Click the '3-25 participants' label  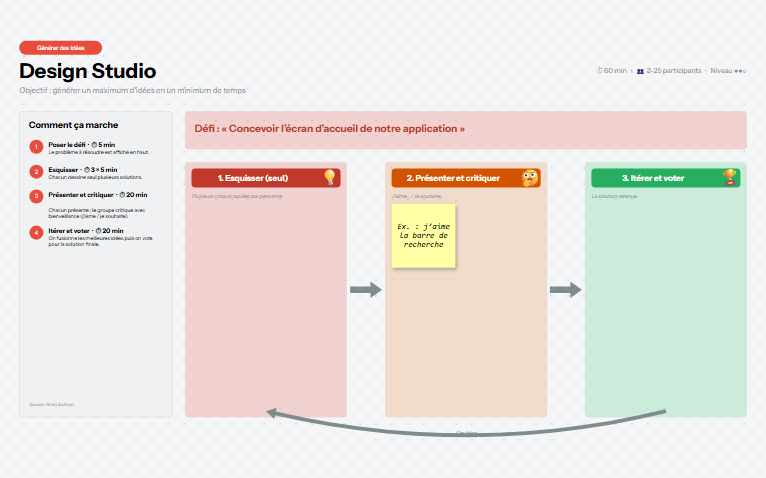coord(674,71)
